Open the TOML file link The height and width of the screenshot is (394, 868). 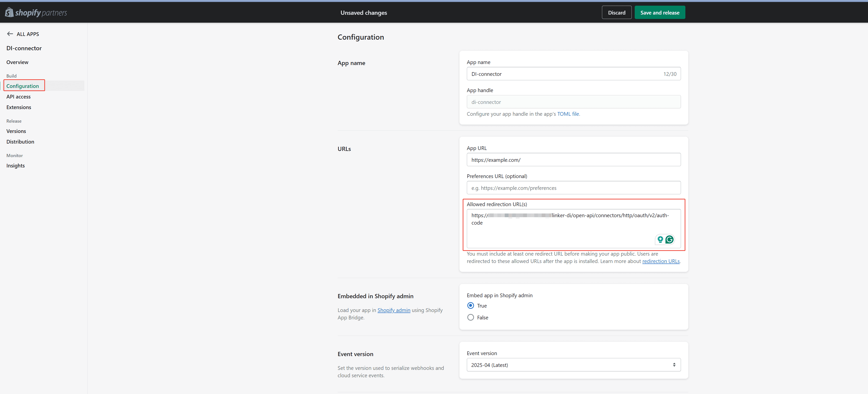(x=568, y=114)
